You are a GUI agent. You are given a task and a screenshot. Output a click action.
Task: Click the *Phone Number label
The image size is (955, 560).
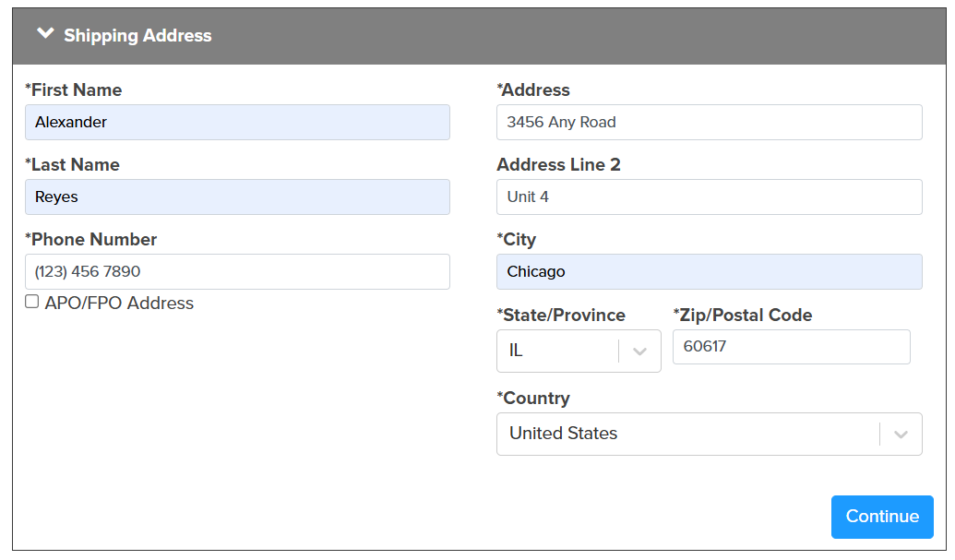90,240
